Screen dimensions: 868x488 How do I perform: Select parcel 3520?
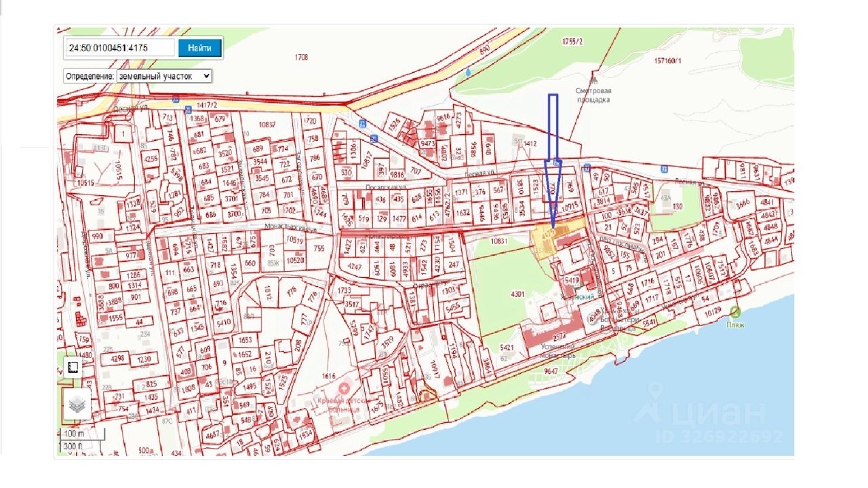click(x=225, y=153)
